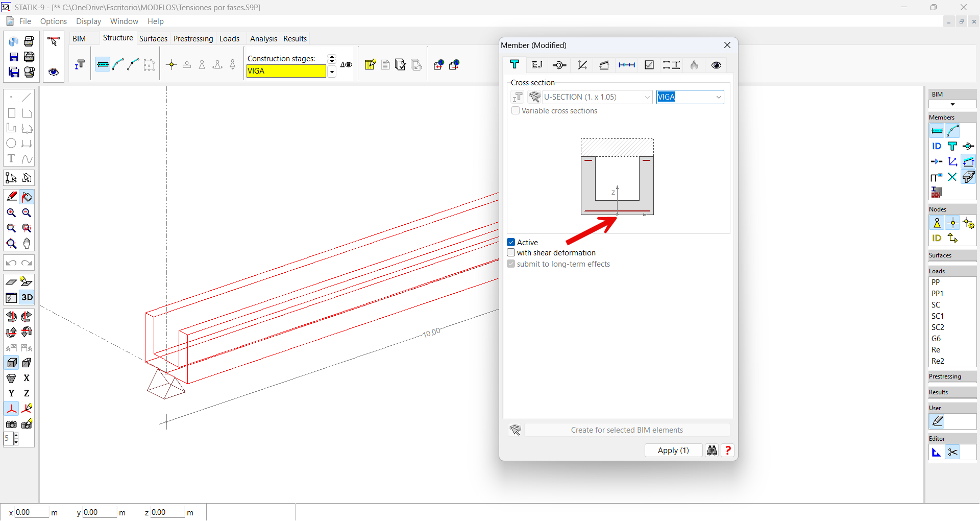Image resolution: width=980 pixels, height=521 pixels.
Task: Click the binoculars search icon in dialog
Action: click(712, 451)
